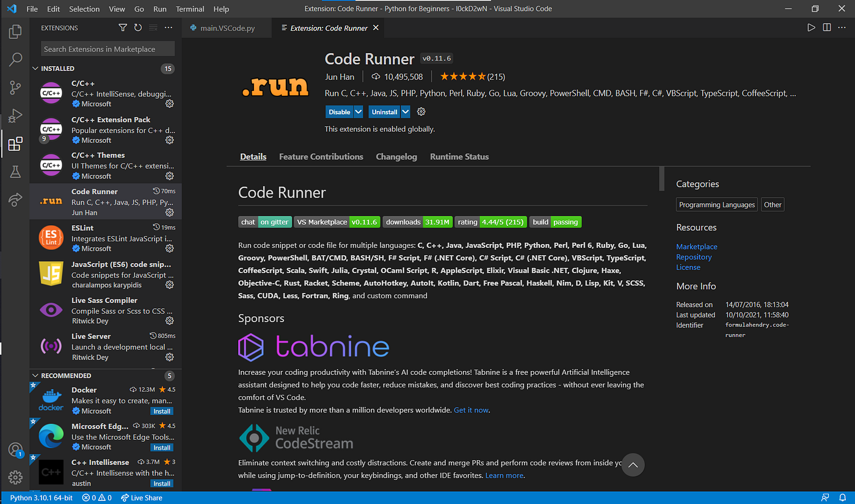Open the gear icon beside Uninstall

coord(421,112)
